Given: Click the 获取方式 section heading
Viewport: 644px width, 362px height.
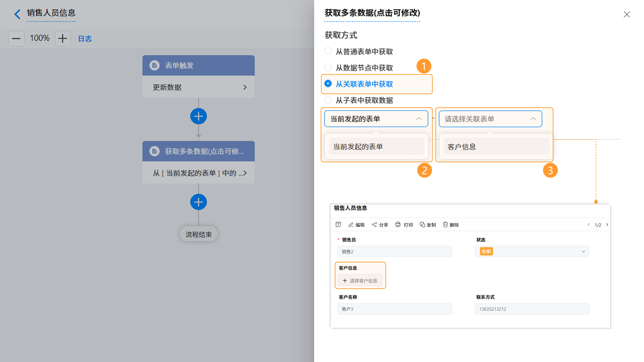Looking at the screenshot, I should click(341, 35).
